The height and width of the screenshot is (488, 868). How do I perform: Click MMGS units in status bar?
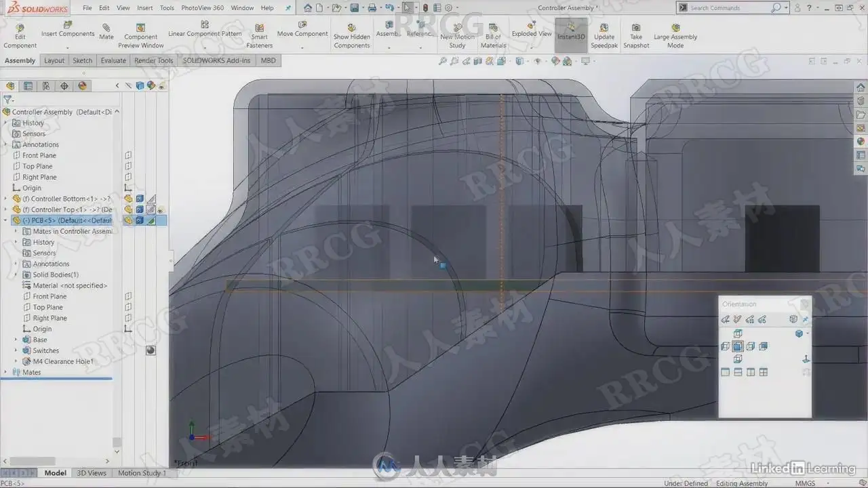coord(805,483)
